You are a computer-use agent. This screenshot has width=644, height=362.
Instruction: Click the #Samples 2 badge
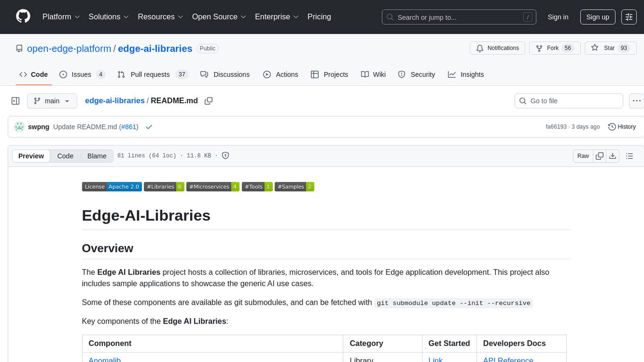295,187
